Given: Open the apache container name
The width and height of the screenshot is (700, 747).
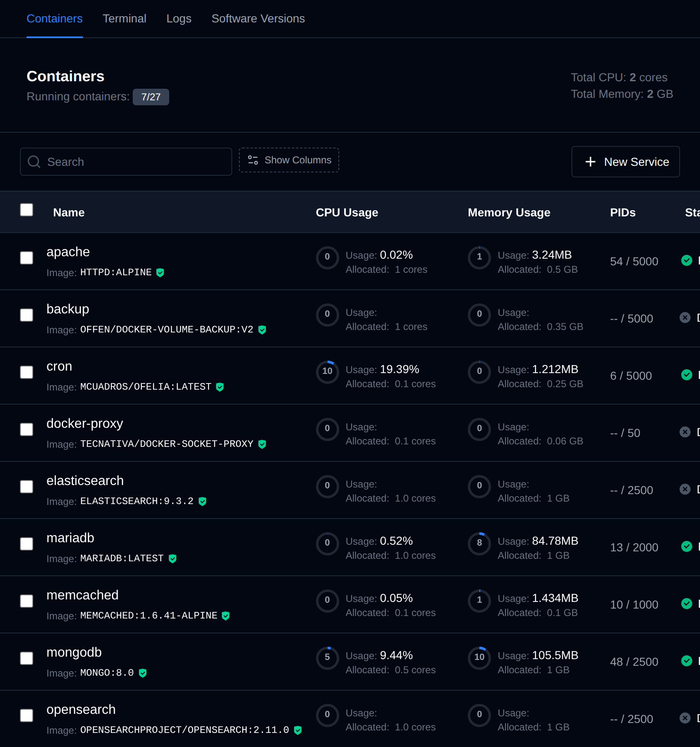Looking at the screenshot, I should point(68,252).
